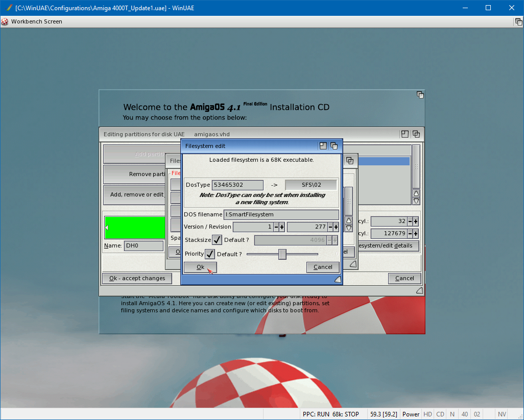Click the Editing partitions window depth gadget

(x=416, y=134)
